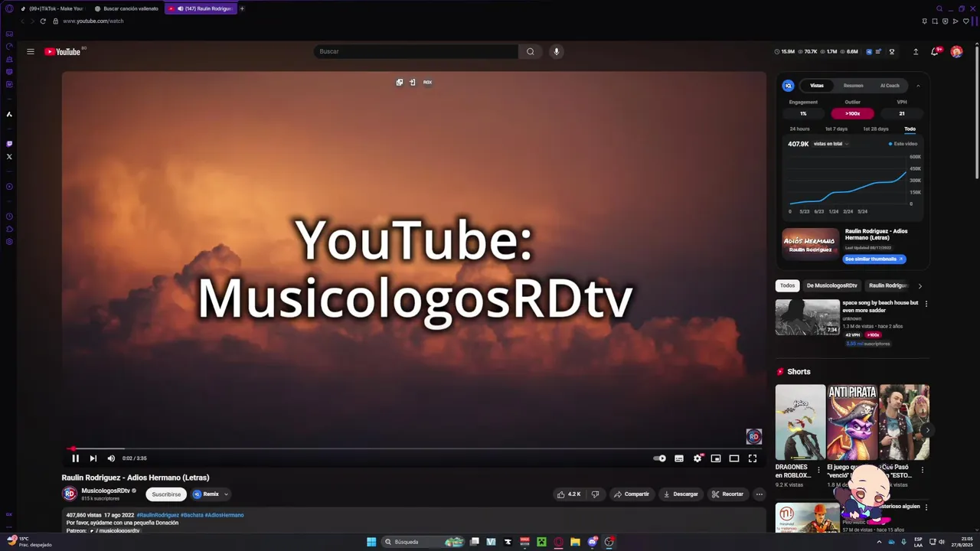Pause the video with the pause button
980x551 pixels.
click(x=75, y=458)
